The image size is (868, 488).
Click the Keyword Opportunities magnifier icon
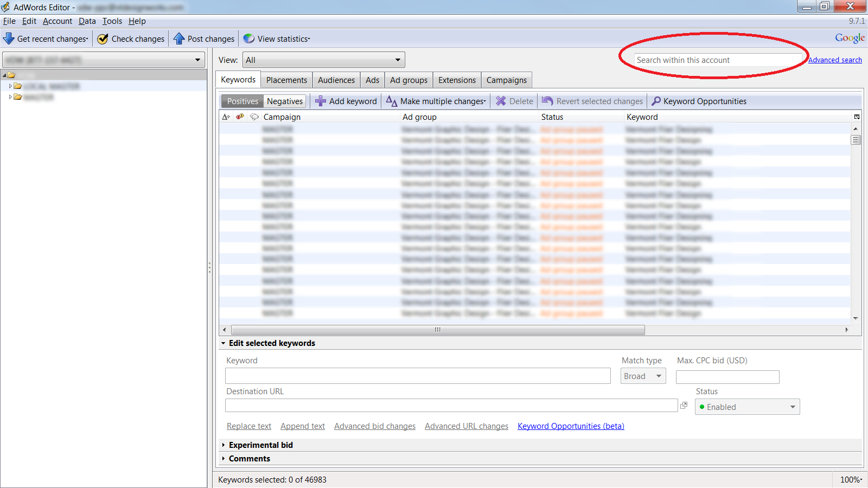656,101
